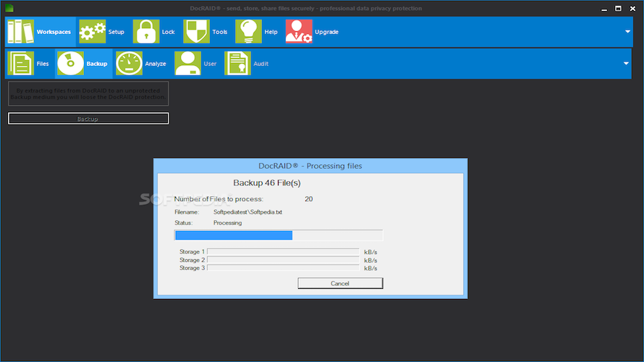Click the Storage 1 speed bar
The height and width of the screenshot is (362, 644).
[x=283, y=251]
